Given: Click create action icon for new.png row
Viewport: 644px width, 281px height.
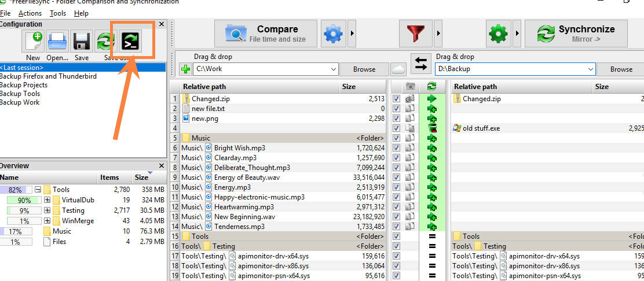Looking at the screenshot, I should pos(431,119).
